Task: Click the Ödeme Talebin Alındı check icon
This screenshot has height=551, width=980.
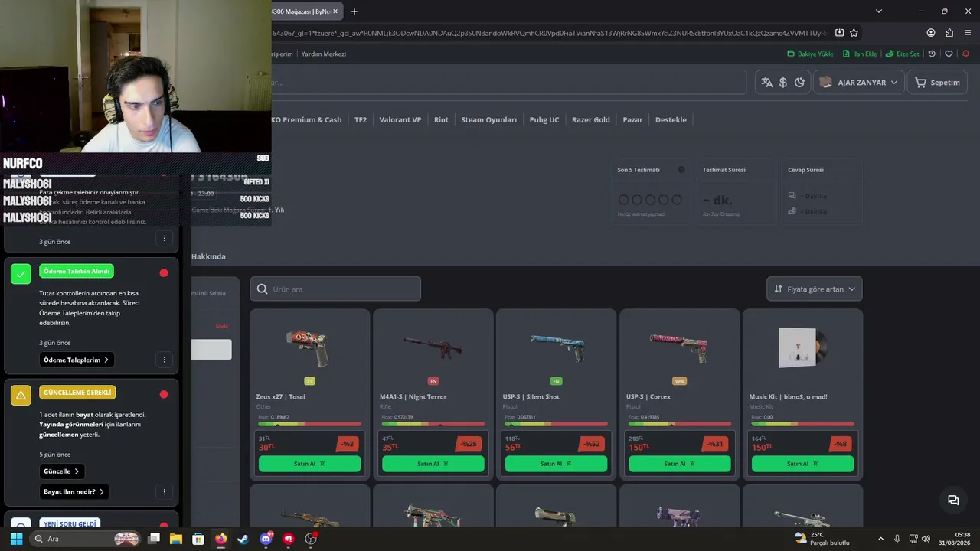Action: click(21, 273)
